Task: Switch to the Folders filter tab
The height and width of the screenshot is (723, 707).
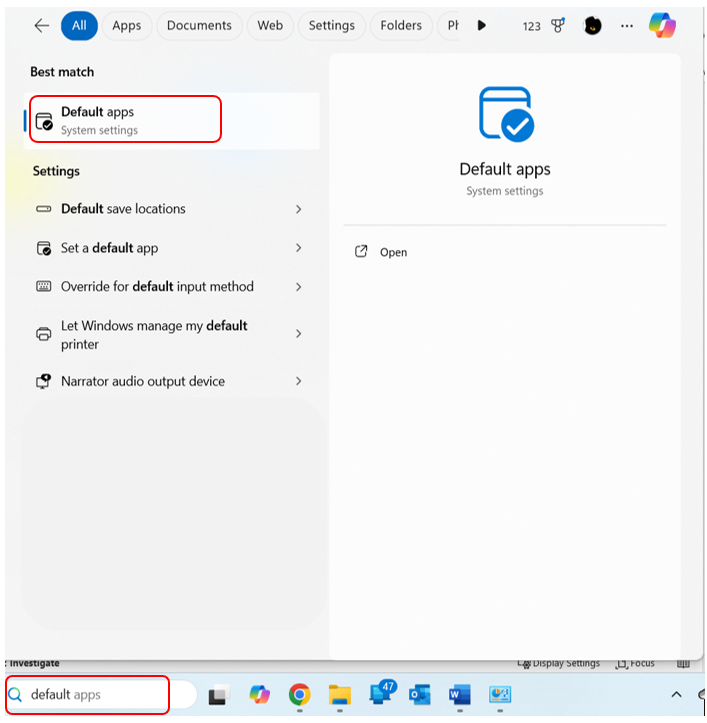Action: click(401, 25)
